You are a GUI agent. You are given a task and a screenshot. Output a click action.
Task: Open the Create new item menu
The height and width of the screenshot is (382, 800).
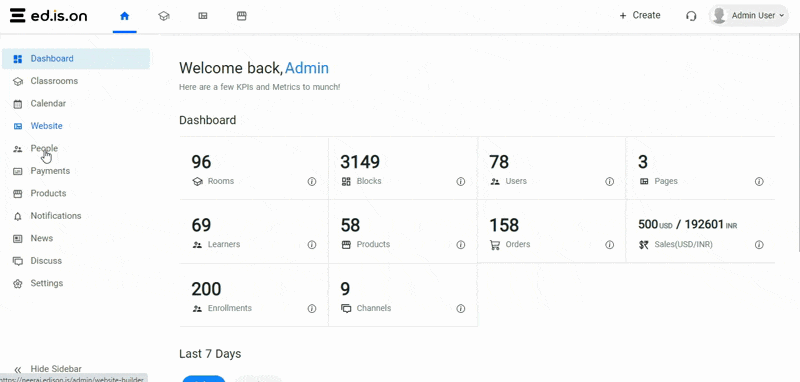[x=640, y=15]
